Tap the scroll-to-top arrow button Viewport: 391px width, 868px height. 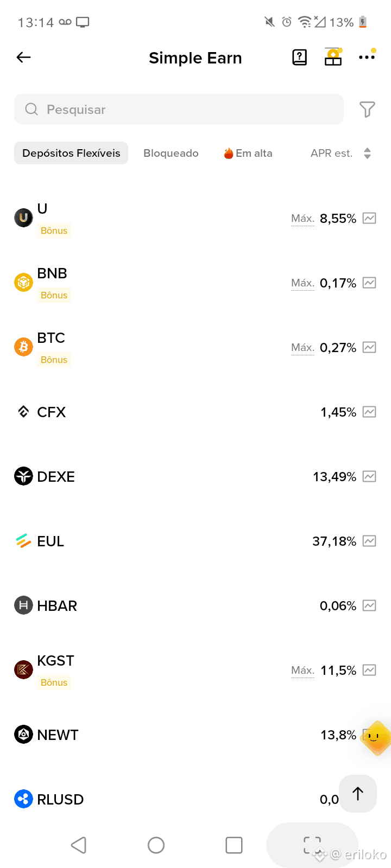358,794
